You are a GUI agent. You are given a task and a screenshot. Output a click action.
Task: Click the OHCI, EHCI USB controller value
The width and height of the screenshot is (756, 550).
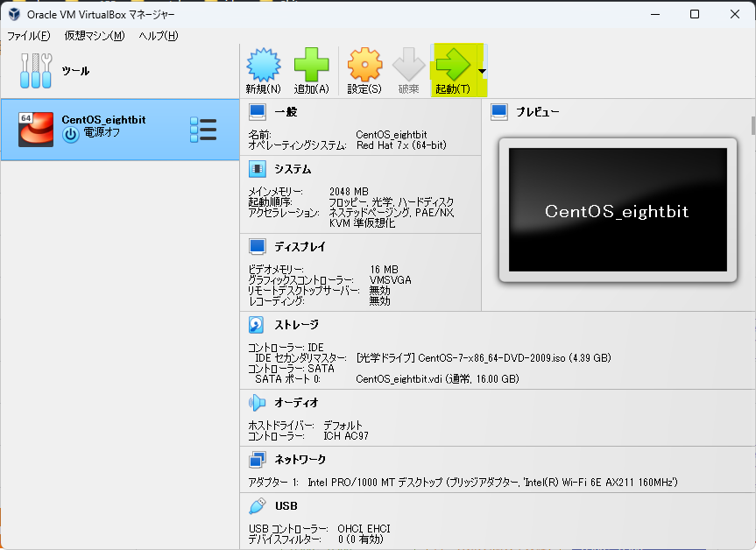tap(364, 529)
